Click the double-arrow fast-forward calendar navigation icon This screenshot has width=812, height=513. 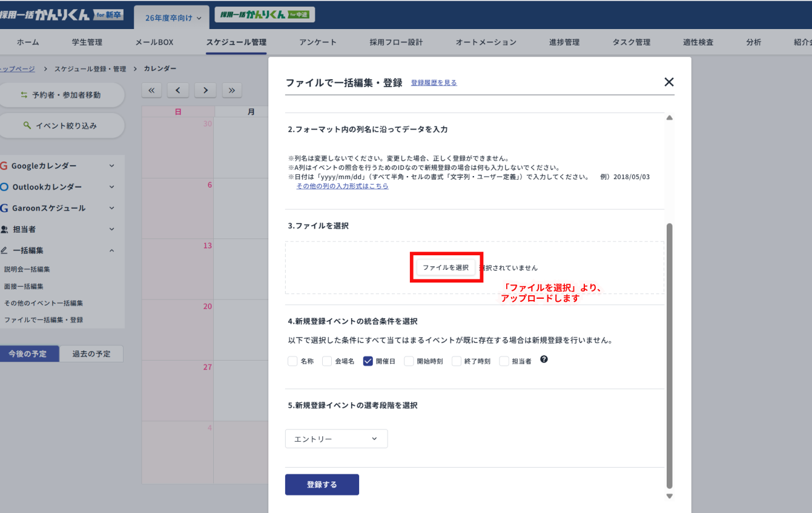[232, 90]
